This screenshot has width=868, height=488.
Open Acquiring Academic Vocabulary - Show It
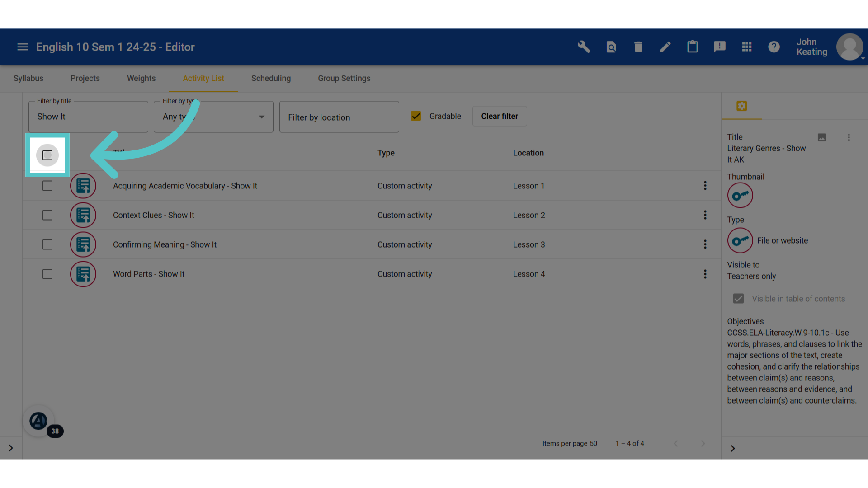click(x=185, y=186)
